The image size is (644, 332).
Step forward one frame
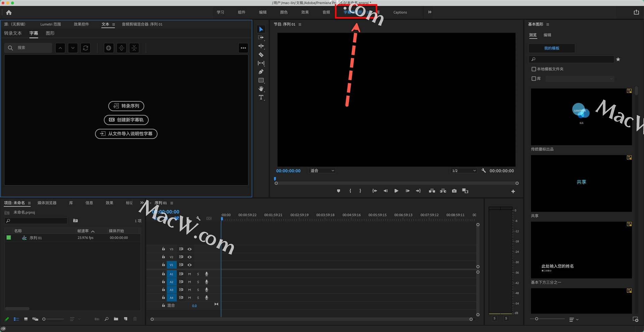point(408,191)
